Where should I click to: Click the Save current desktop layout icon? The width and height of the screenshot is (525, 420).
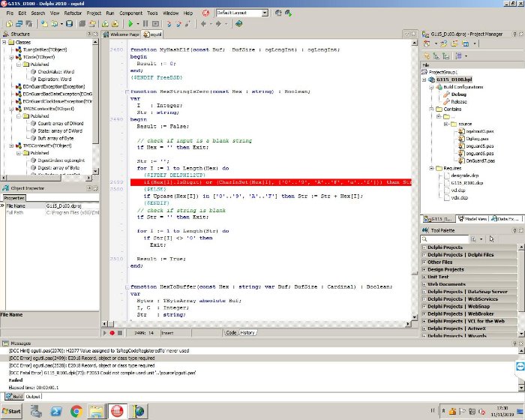click(278, 13)
